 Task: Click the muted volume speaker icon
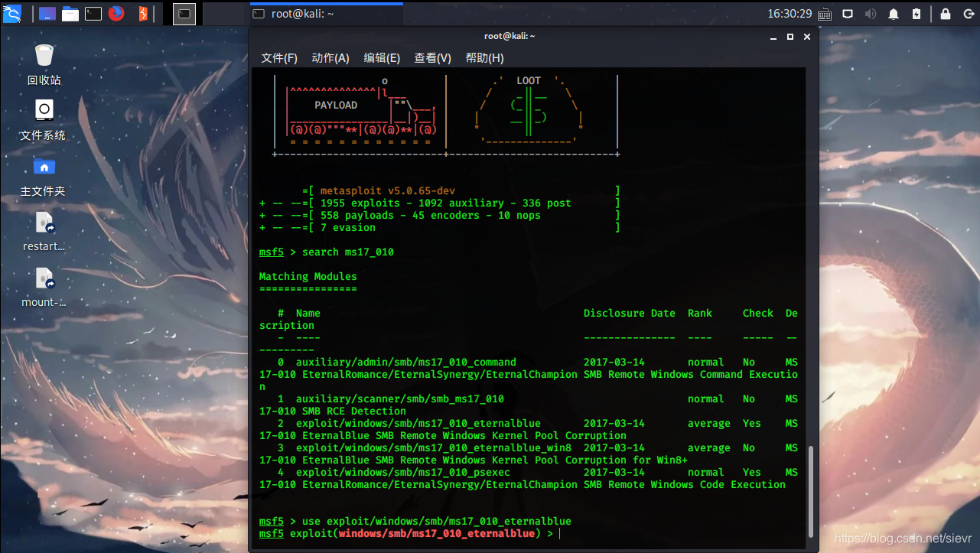(871, 14)
